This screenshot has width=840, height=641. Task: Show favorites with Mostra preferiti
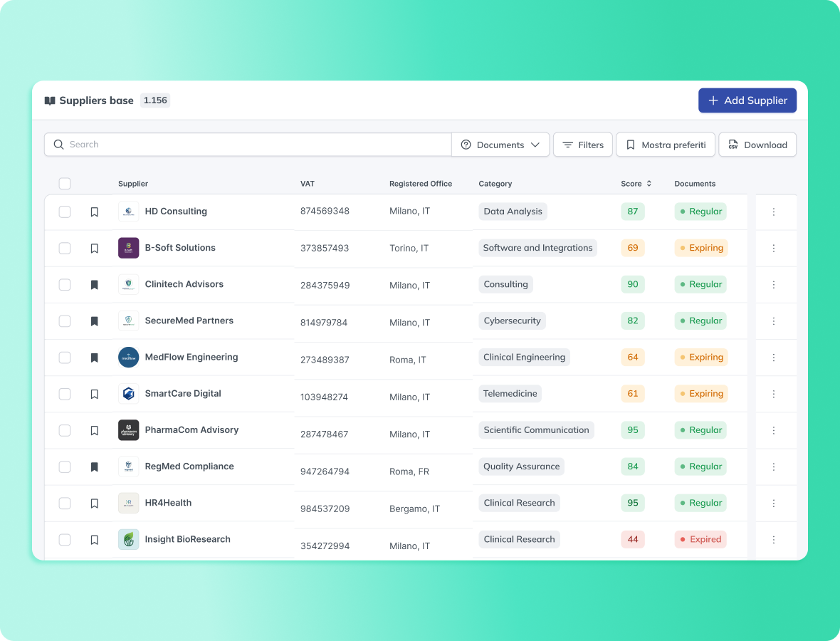pos(666,145)
